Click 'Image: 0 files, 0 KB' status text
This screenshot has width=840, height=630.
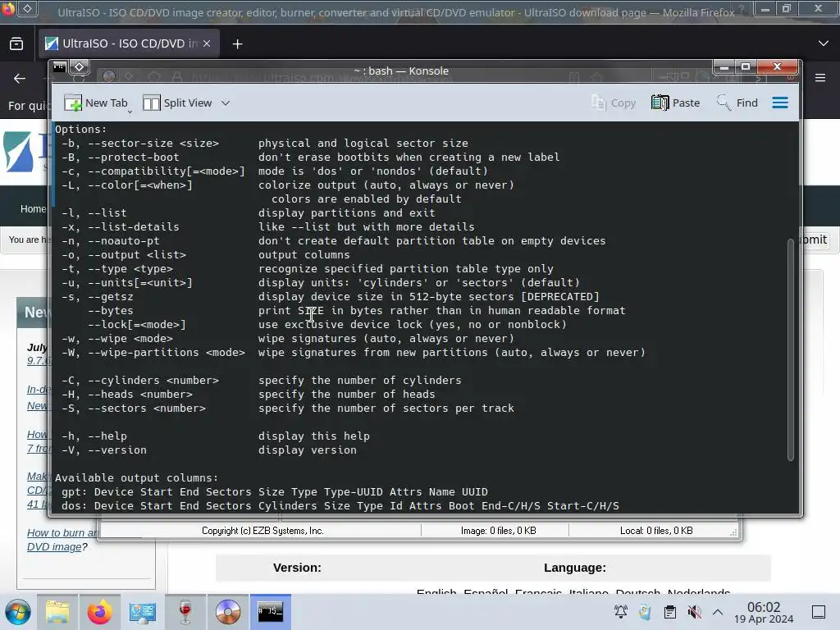pos(498,531)
